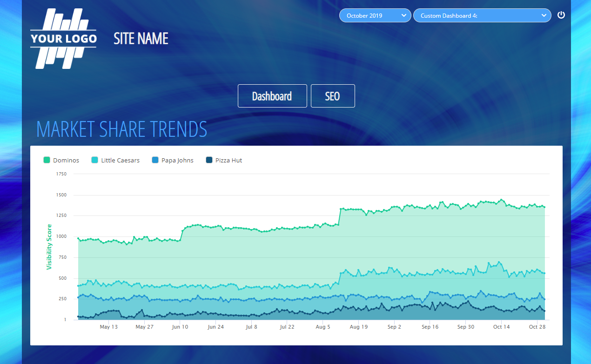Switch to the SEO tab
The height and width of the screenshot is (364, 591).
coord(333,96)
